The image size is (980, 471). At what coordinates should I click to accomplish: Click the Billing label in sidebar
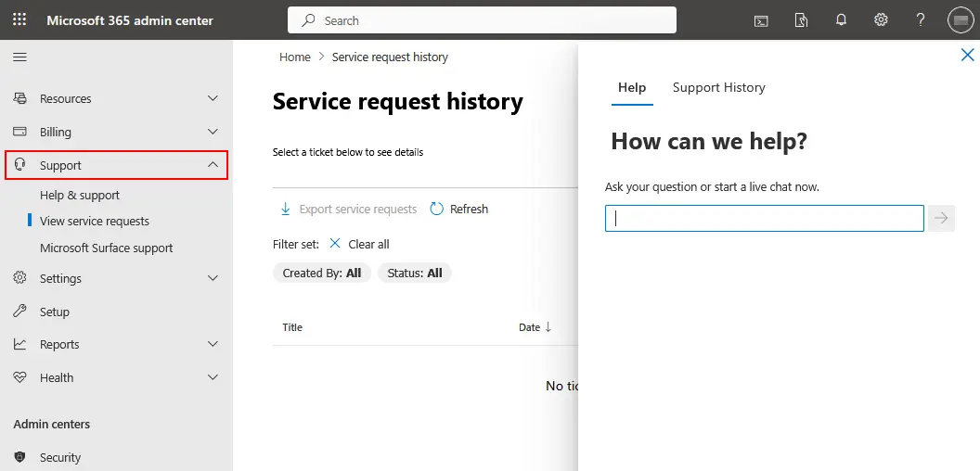click(56, 132)
